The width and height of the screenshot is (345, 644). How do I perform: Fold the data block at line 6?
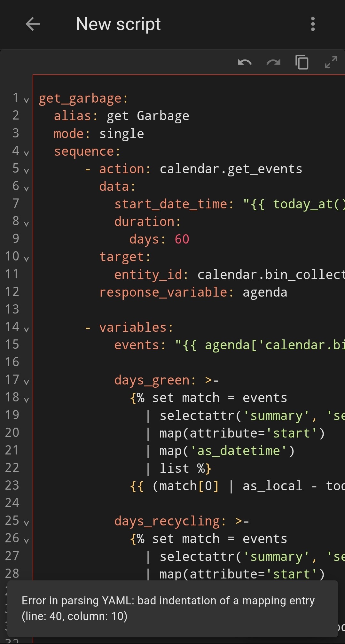click(26, 189)
